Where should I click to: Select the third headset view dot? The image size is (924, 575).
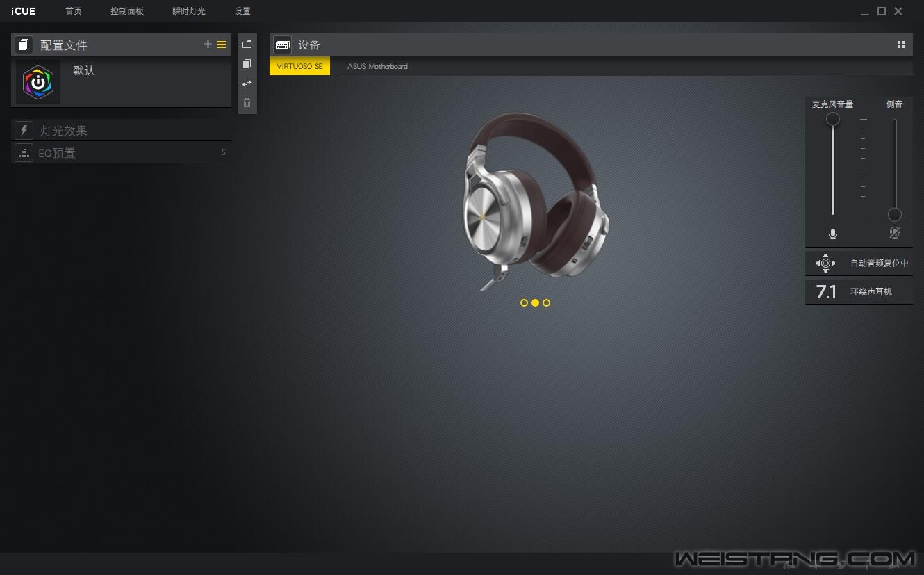click(x=546, y=302)
